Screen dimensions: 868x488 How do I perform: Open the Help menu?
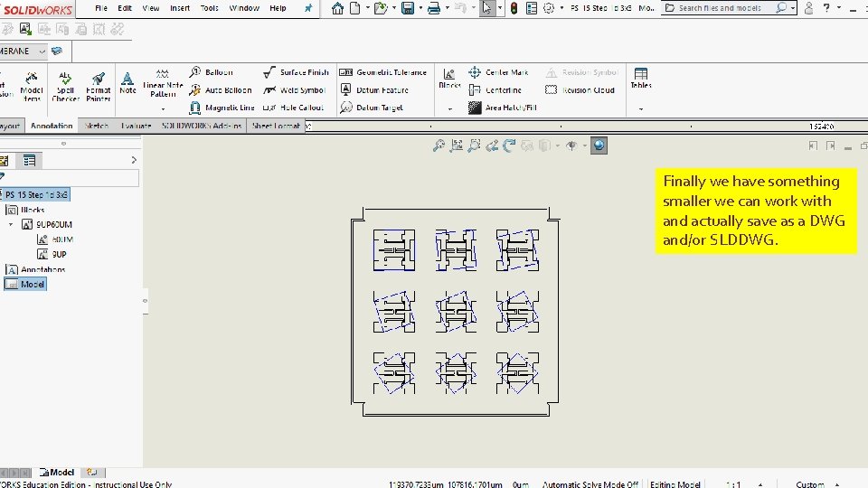[278, 8]
